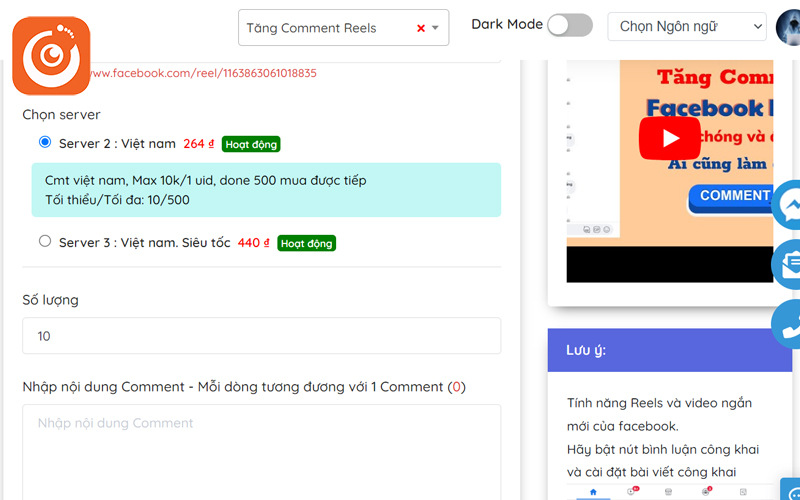This screenshot has height=500, width=800.
Task: Open the Chọn Ngôn ngữ language dropdown
Action: tap(687, 27)
